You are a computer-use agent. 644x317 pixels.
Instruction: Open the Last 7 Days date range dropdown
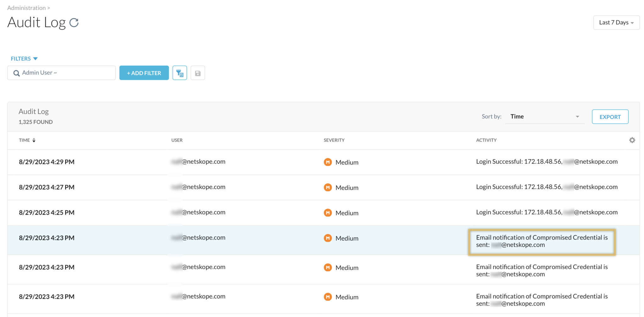(x=616, y=22)
